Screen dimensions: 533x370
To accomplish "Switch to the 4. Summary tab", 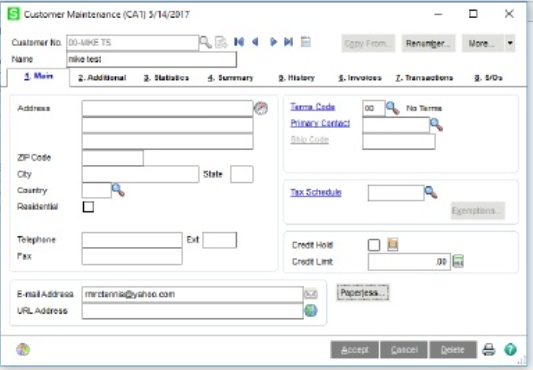I will (230, 78).
